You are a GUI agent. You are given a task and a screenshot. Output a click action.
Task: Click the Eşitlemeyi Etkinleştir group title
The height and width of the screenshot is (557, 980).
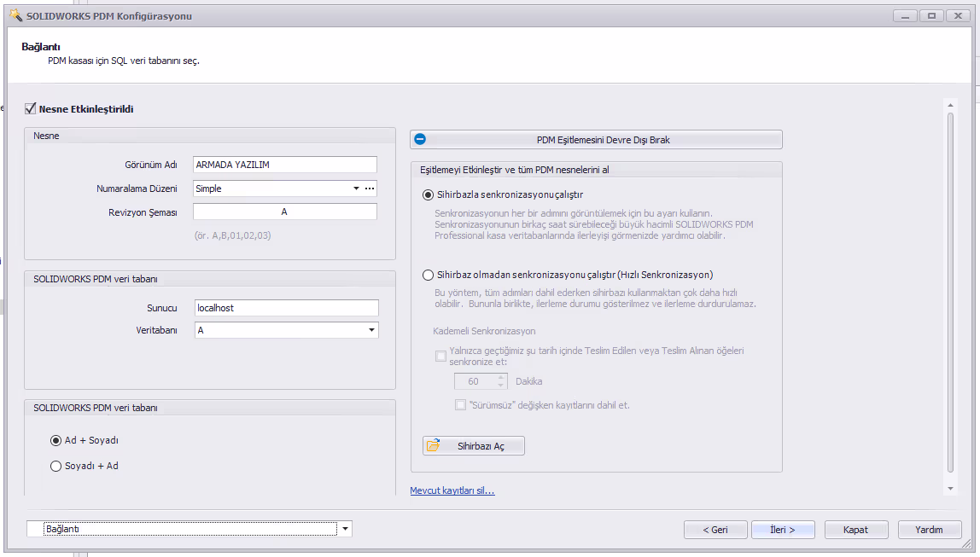(515, 170)
